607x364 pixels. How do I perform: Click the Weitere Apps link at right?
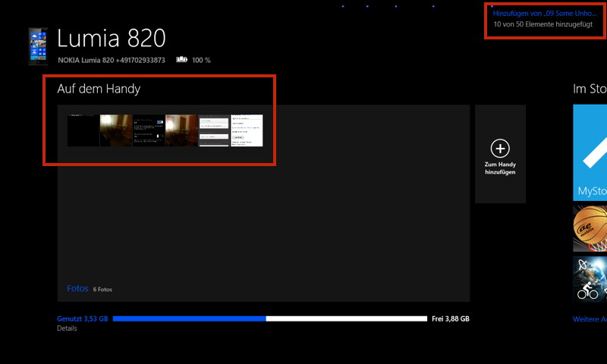590,319
